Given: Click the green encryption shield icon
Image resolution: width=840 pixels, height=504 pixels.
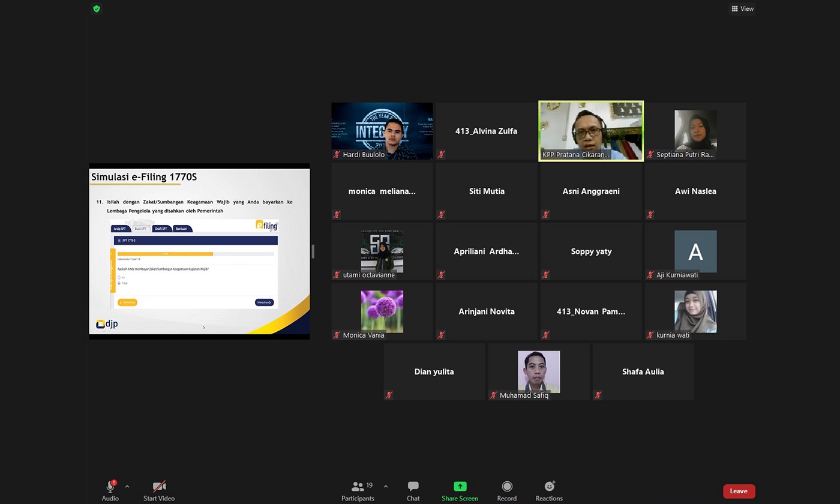Looking at the screenshot, I should [97, 9].
